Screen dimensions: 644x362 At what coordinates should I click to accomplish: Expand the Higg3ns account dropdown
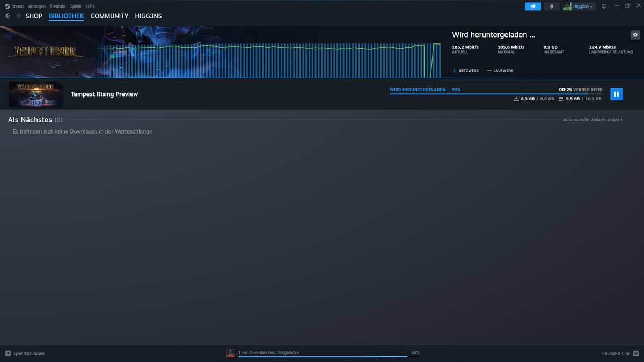pos(583,6)
